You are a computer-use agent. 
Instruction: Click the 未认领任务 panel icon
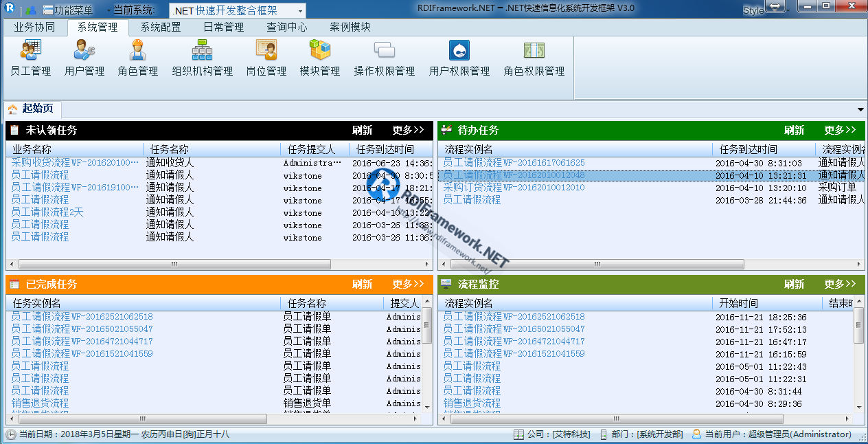coord(14,130)
